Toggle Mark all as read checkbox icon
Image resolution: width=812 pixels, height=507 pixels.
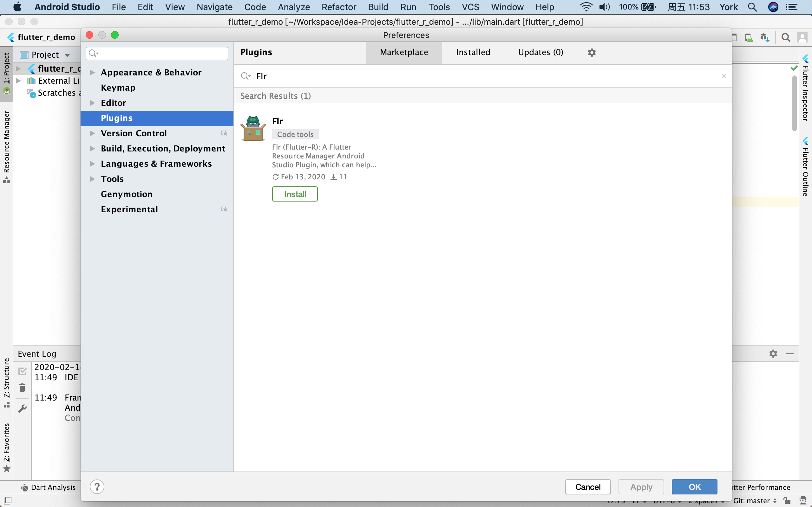coord(23,371)
